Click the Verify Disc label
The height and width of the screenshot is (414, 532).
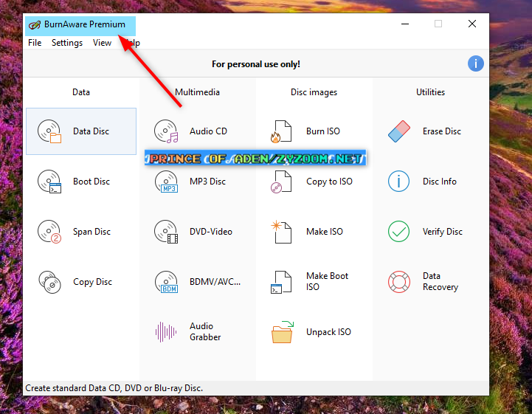(x=443, y=232)
